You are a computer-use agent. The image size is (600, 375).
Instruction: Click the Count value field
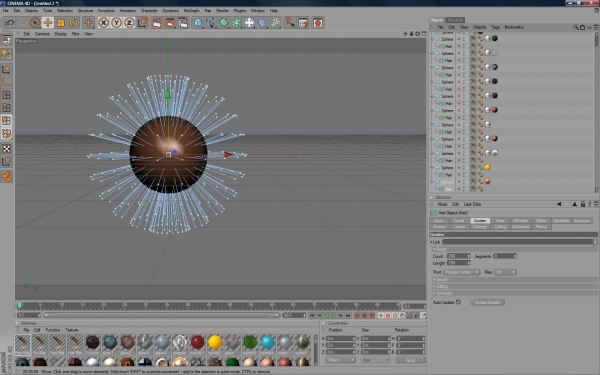tap(458, 256)
